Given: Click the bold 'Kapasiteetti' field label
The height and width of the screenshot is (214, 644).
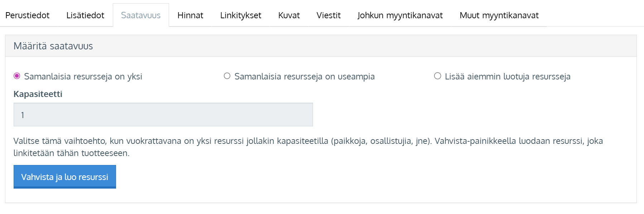Looking at the screenshot, I should click(38, 94).
